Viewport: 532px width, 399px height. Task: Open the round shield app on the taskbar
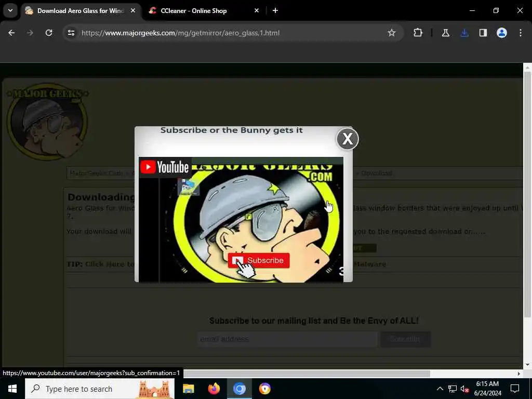click(x=264, y=389)
